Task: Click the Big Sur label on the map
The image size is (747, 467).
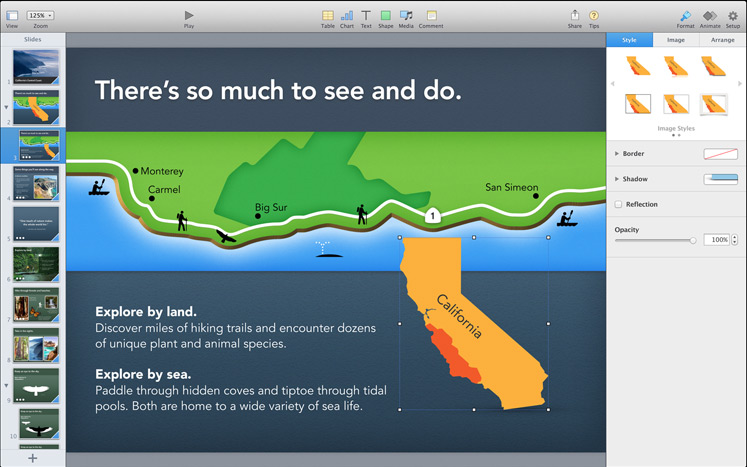Action: click(x=271, y=207)
